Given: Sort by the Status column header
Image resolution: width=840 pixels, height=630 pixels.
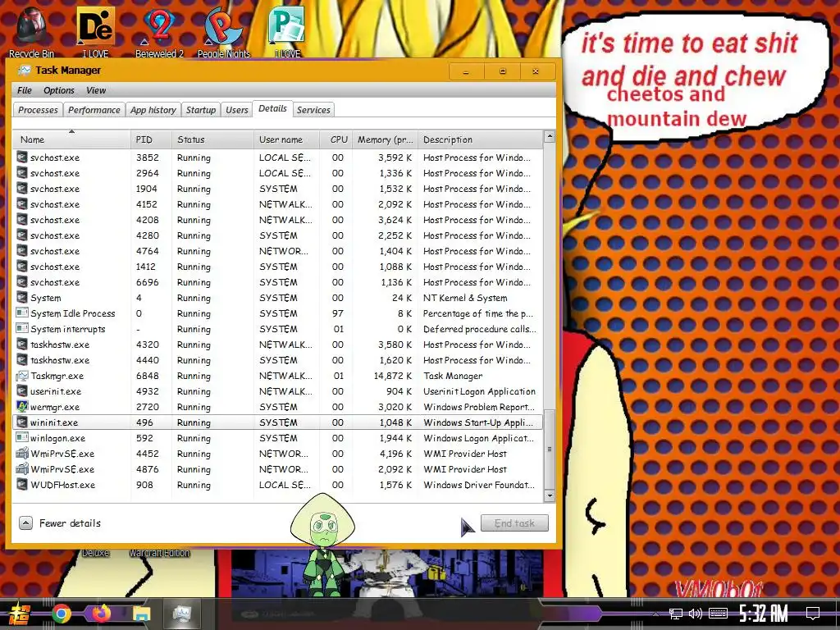Looking at the screenshot, I should (212, 139).
